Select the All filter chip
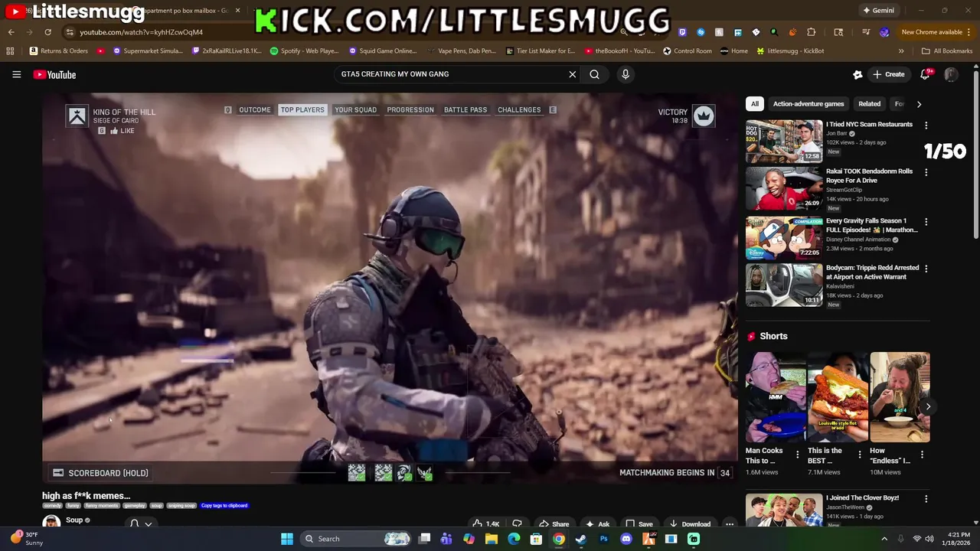The height and width of the screenshot is (551, 980). (x=755, y=104)
